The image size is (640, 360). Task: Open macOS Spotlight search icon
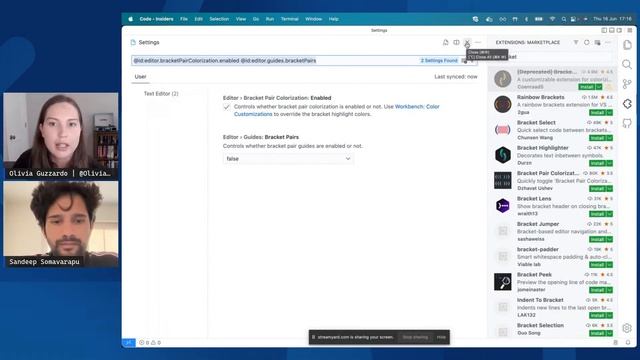564,19
